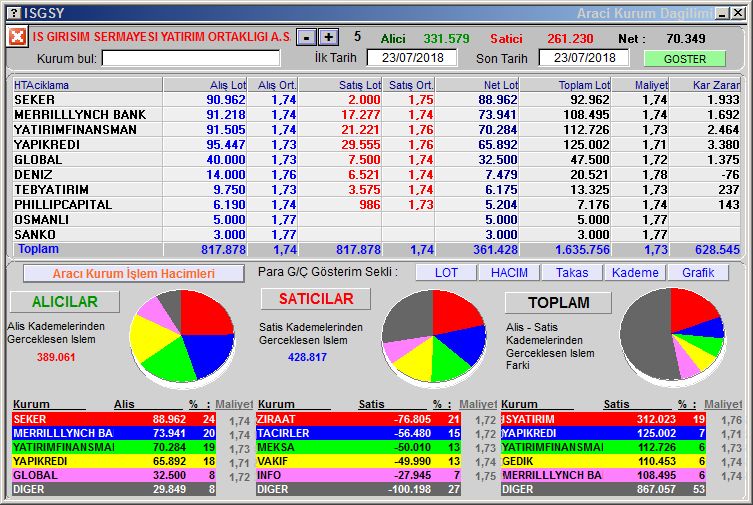Click blue MERRILLLYNCH BA buyers entry
The image size is (753, 505).
[x=114, y=433]
